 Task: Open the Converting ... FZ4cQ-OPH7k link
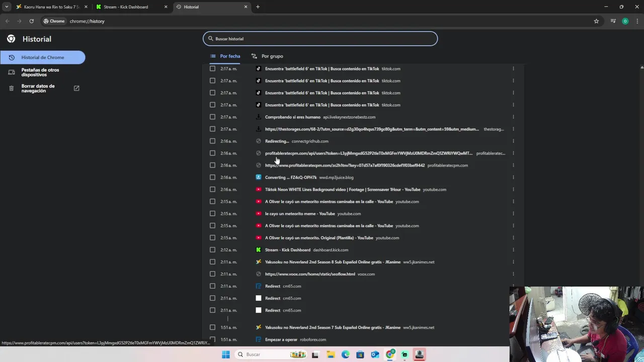tap(291, 177)
